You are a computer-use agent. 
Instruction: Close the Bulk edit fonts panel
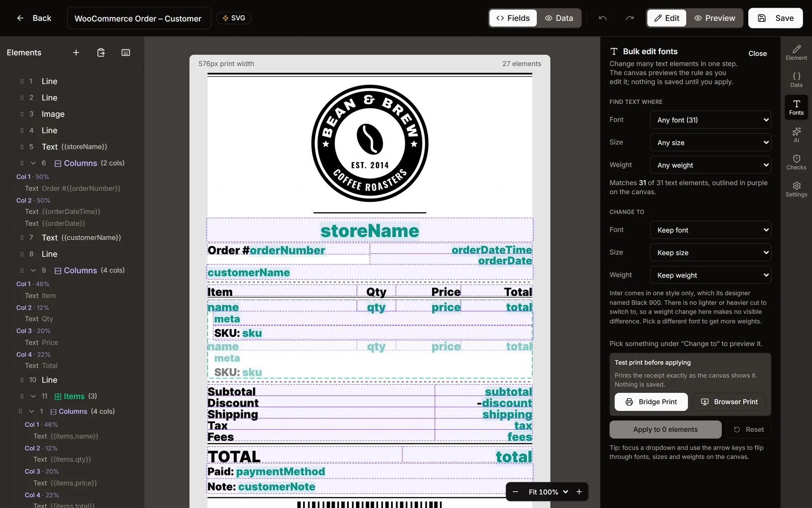pos(757,54)
